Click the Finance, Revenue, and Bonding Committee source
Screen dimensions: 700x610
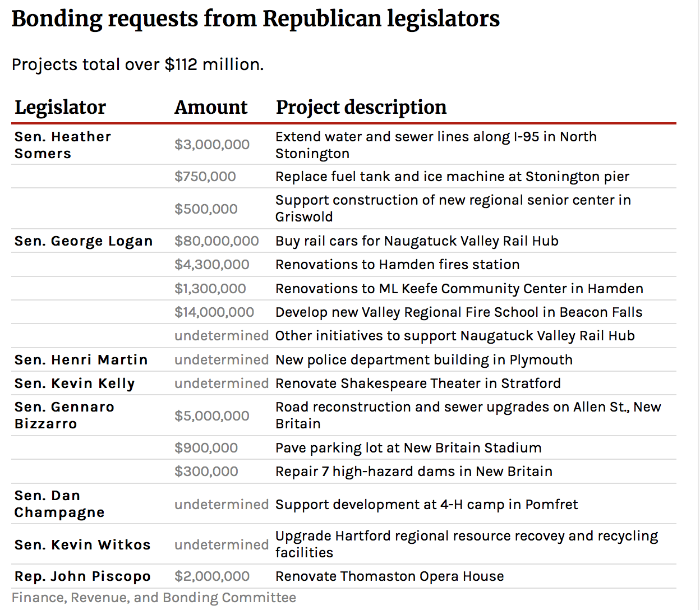pos(154,598)
